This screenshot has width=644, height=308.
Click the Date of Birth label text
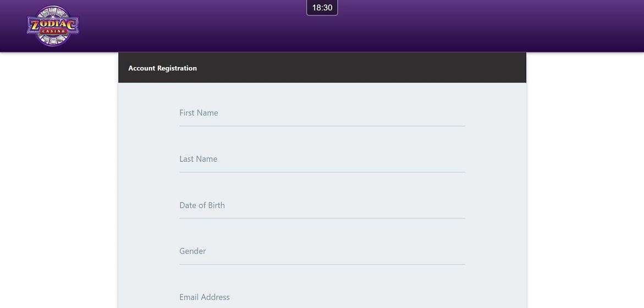(202, 205)
